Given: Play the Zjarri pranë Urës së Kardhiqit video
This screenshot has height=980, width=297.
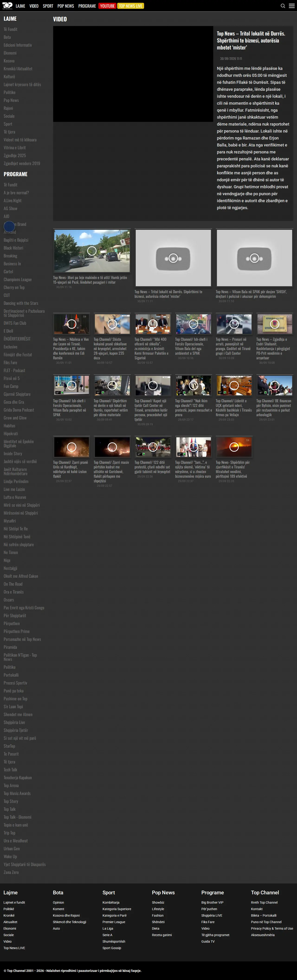Looking at the screenshot, I should click(71, 447).
